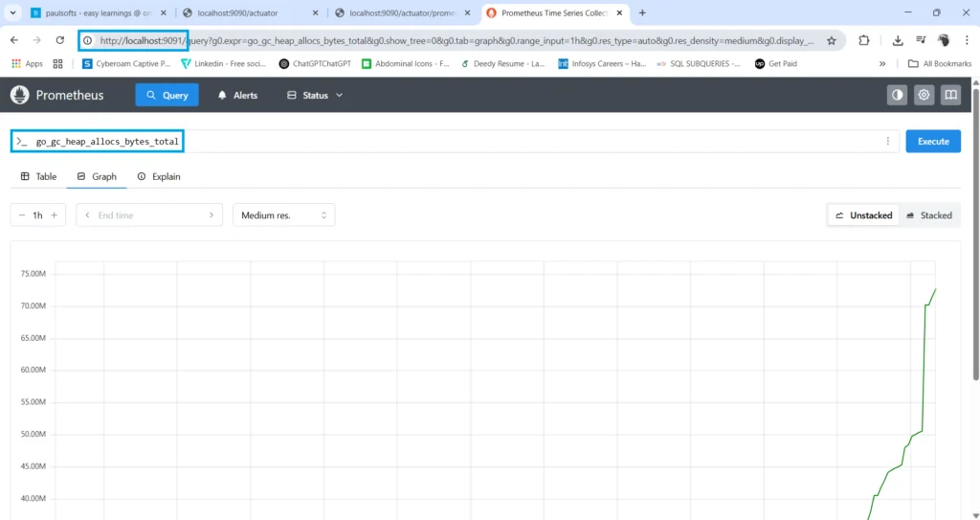Open the Chrome three-dot menu
The width and height of the screenshot is (980, 520).
click(x=967, y=40)
